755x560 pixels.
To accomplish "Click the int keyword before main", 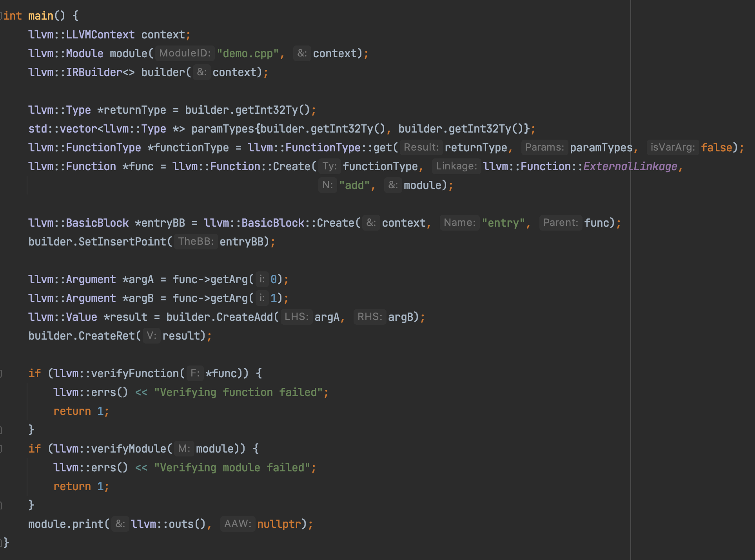I will 13,16.
